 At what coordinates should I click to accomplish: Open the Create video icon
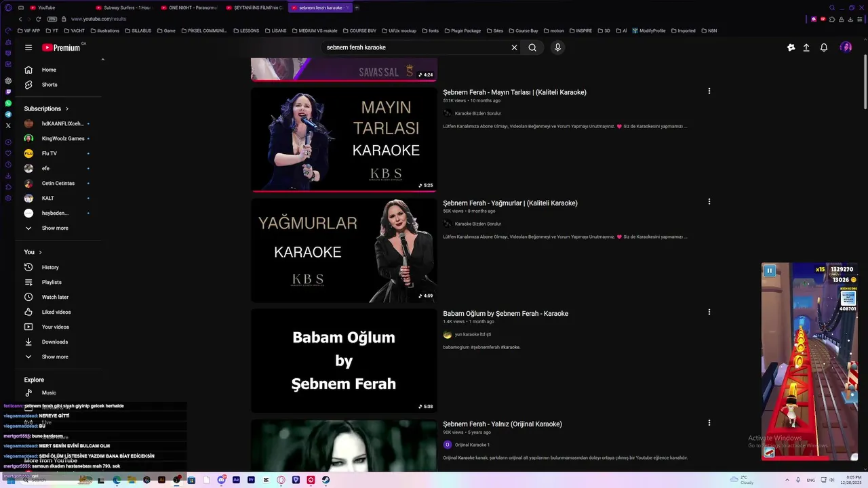click(x=806, y=47)
